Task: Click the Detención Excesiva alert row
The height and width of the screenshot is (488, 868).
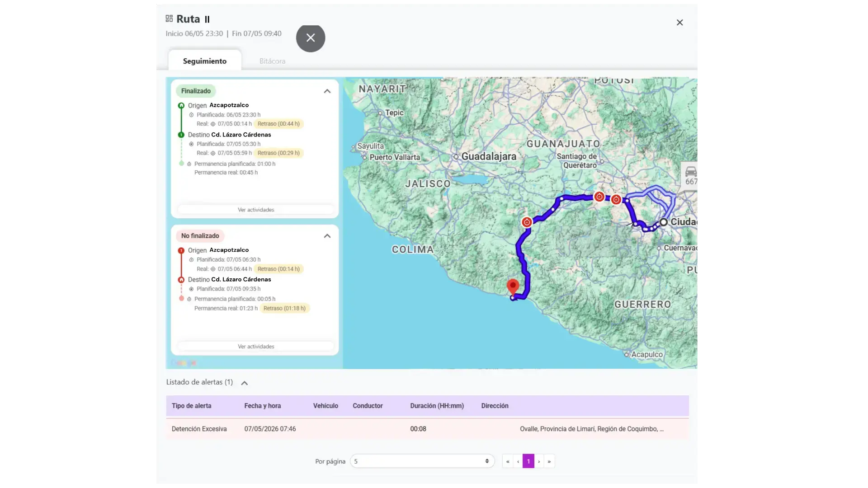Action: (x=427, y=429)
